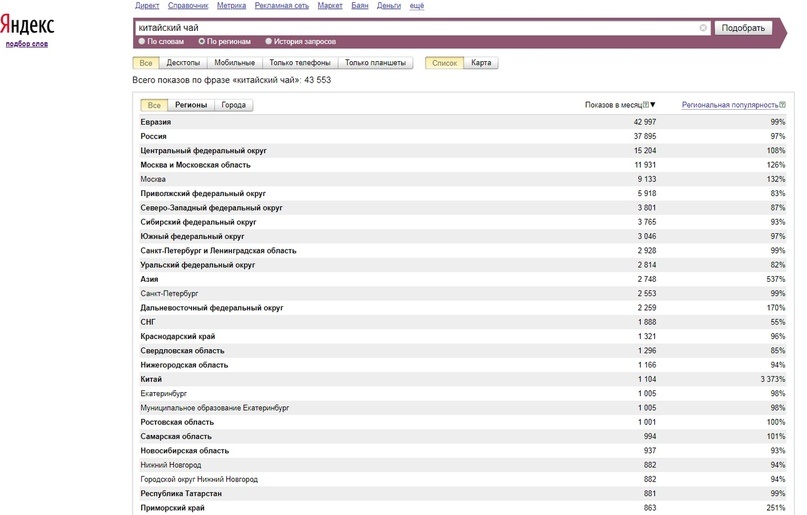This screenshot has width=807, height=515.
Task: Toggle the sort arrow for Показов в месяц
Action: [653, 105]
